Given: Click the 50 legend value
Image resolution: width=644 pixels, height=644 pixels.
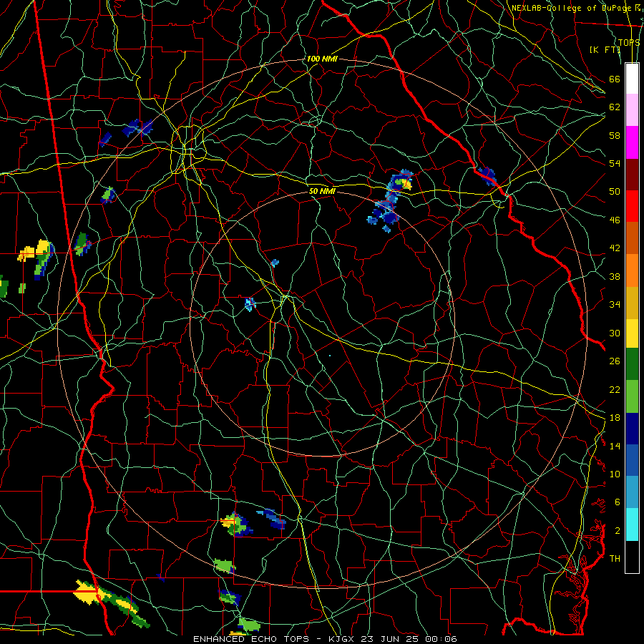Looking at the screenshot, I should pyautogui.click(x=615, y=191).
